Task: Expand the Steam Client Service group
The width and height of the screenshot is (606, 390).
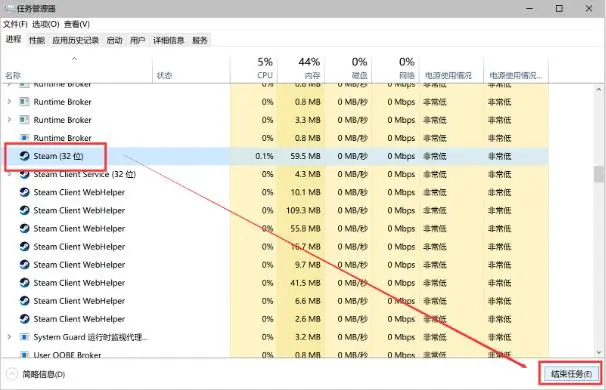Action: pyautogui.click(x=9, y=174)
